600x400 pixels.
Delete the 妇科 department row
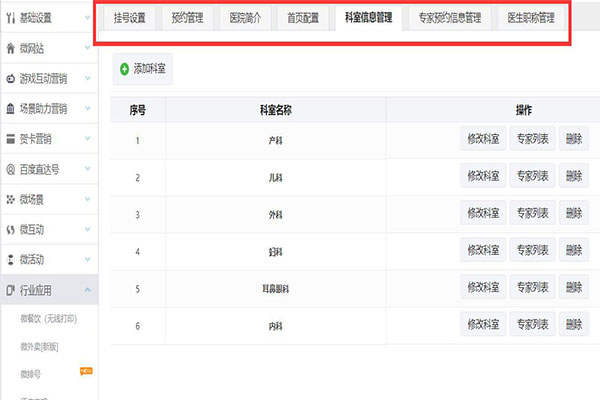click(574, 250)
